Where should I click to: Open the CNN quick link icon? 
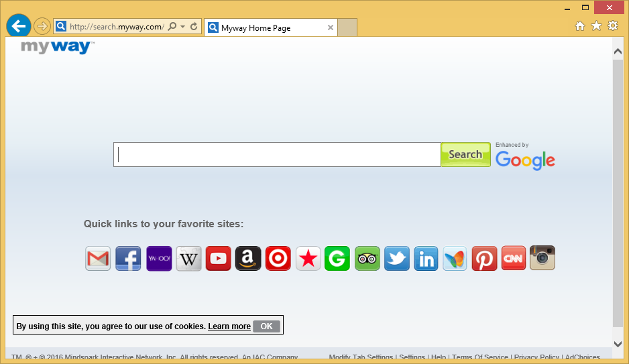click(514, 258)
